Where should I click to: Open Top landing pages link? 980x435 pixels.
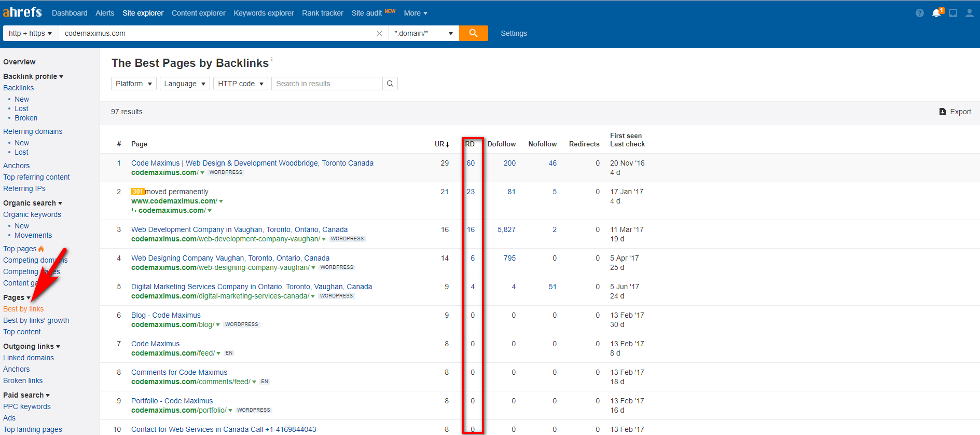33,429
